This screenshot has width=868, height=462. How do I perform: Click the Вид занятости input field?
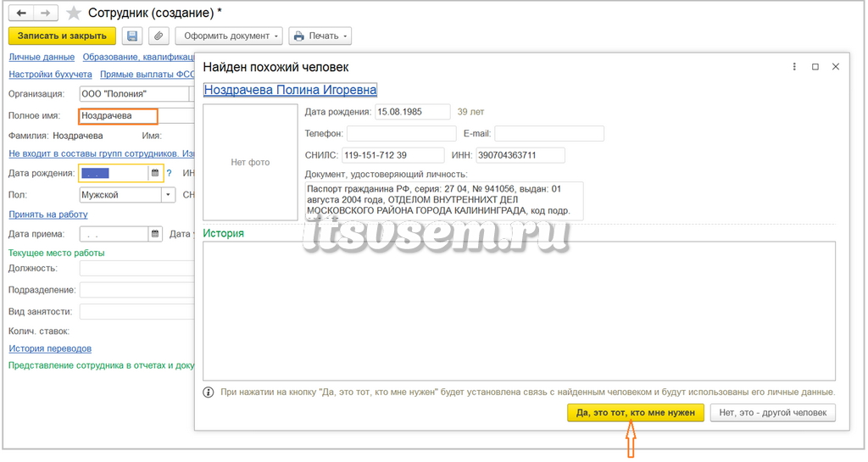click(x=136, y=312)
